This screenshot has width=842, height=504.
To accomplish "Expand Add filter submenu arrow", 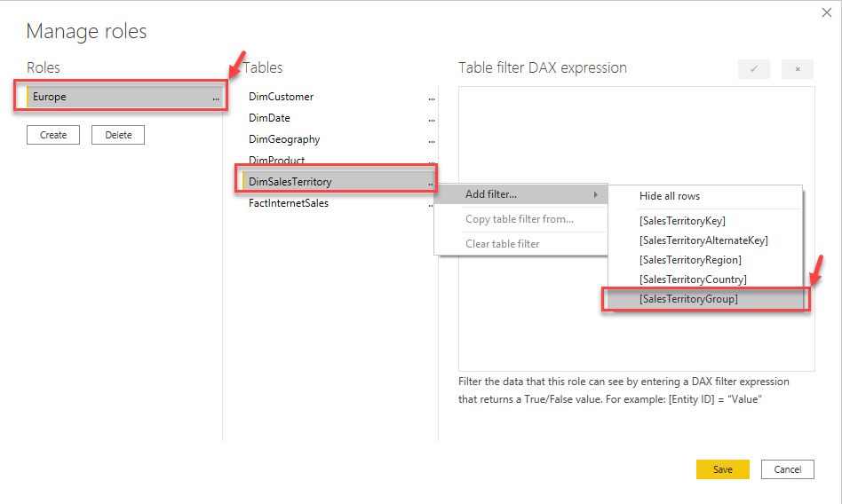I will tap(595, 195).
